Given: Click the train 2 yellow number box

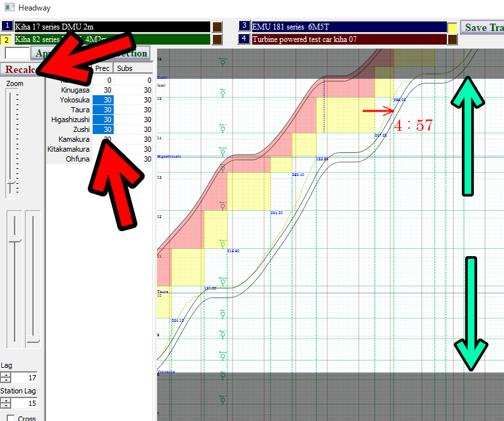Looking at the screenshot, I should pyautogui.click(x=7, y=39).
